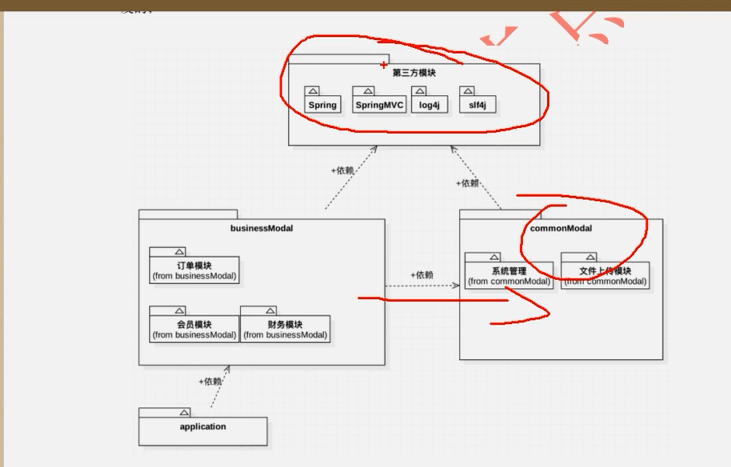Click triangle icon on 文件上传模块 package tab
The image size is (731, 467).
(x=591, y=257)
